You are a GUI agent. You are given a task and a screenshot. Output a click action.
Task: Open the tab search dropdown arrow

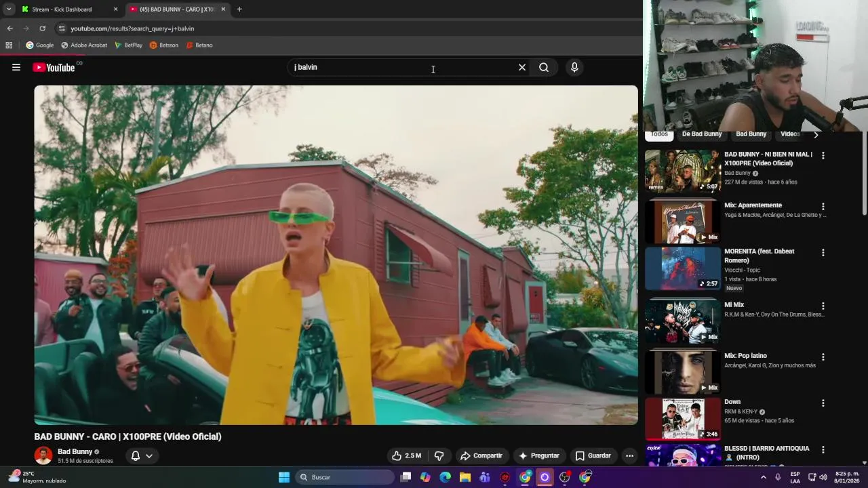(x=8, y=9)
